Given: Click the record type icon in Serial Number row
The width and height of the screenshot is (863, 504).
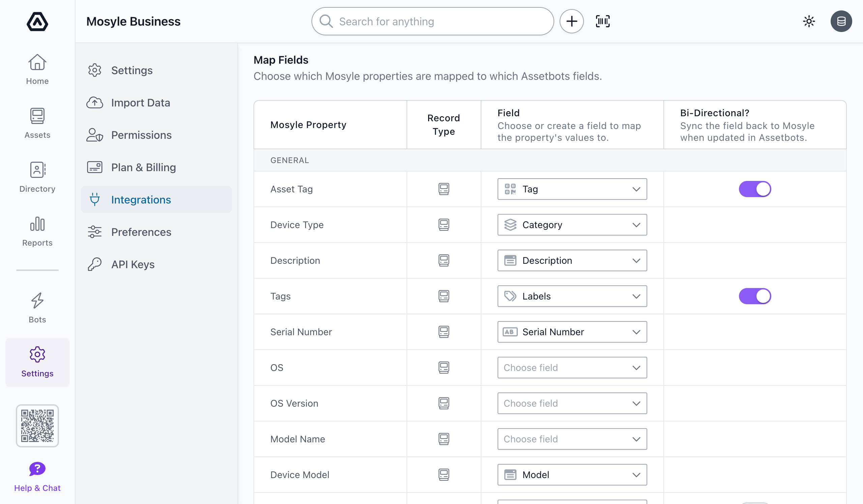Looking at the screenshot, I should click(444, 332).
